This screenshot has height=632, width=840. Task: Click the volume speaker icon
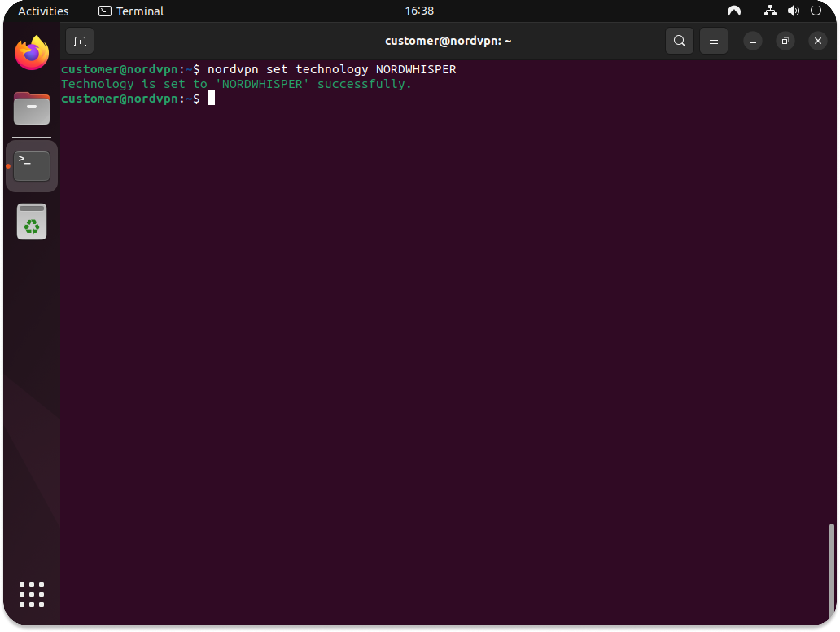click(793, 11)
